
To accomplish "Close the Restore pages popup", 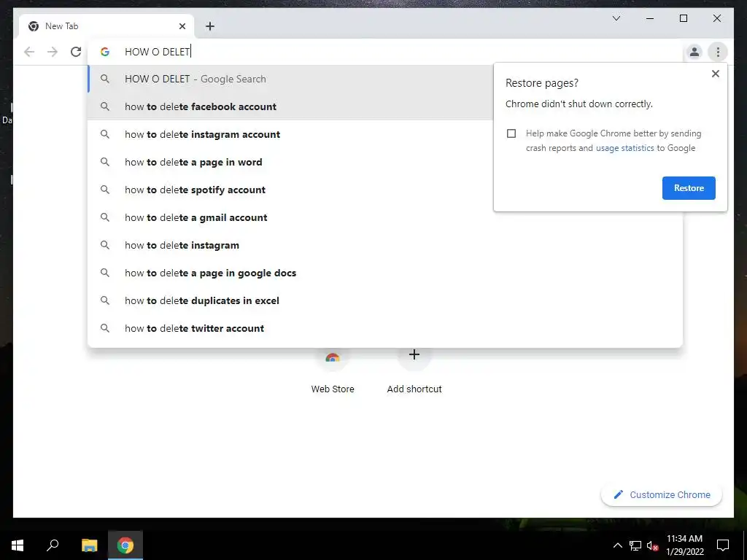I will tap(715, 74).
